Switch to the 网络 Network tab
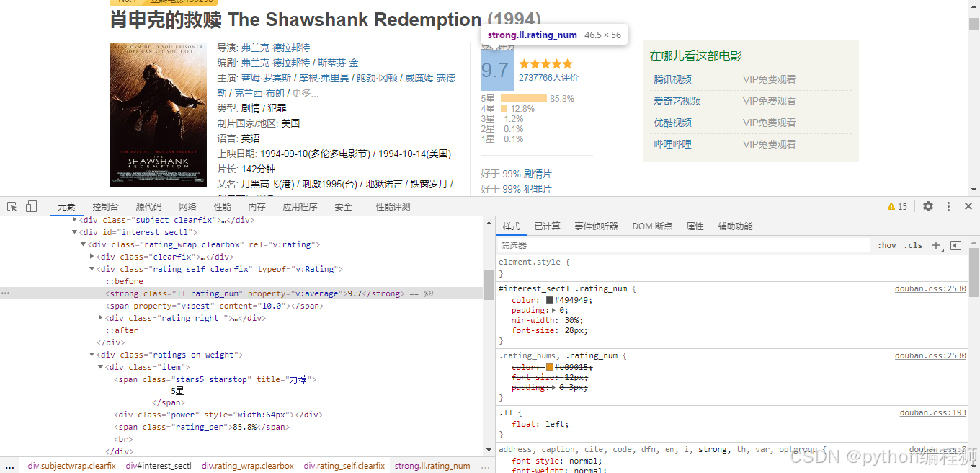Image resolution: width=980 pixels, height=473 pixels. click(x=187, y=206)
